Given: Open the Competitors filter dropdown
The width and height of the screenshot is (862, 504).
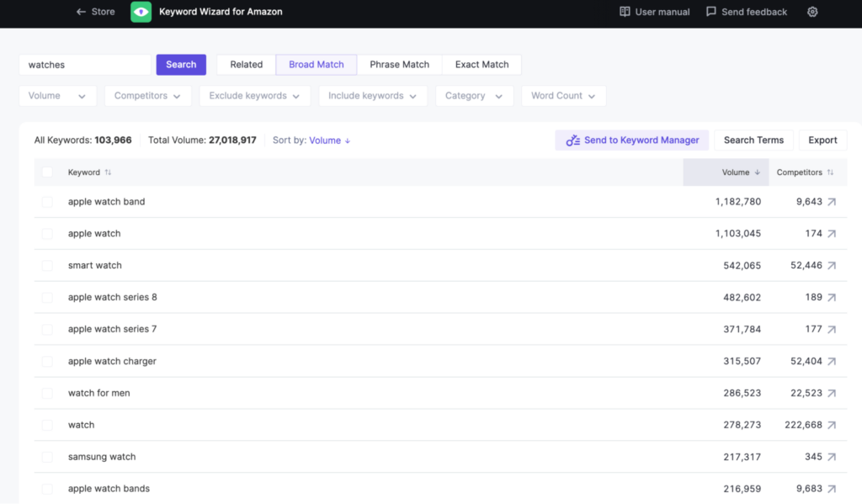Looking at the screenshot, I should coord(148,96).
